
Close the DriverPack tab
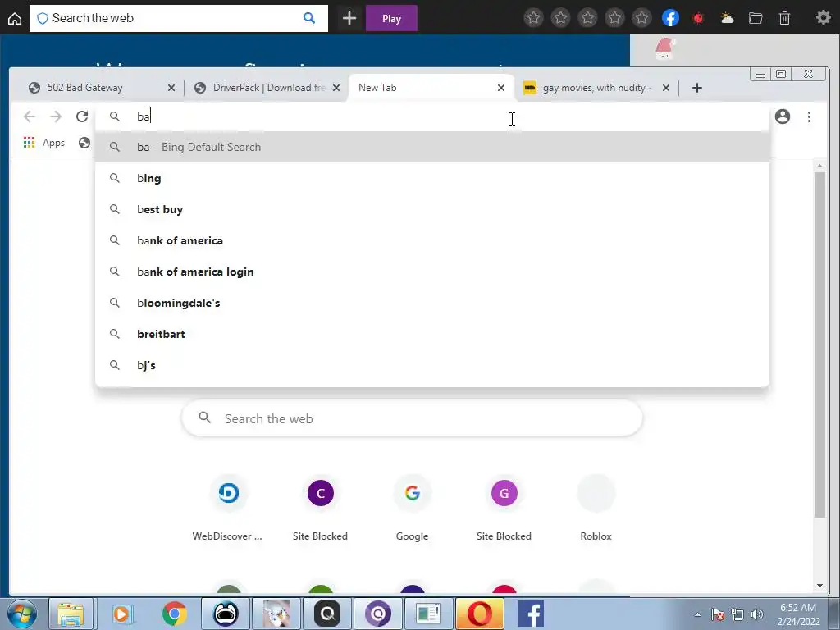[x=336, y=88]
